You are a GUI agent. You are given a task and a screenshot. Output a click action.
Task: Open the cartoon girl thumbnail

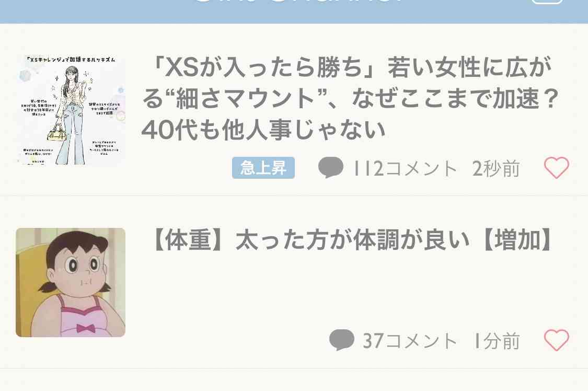coord(71,282)
